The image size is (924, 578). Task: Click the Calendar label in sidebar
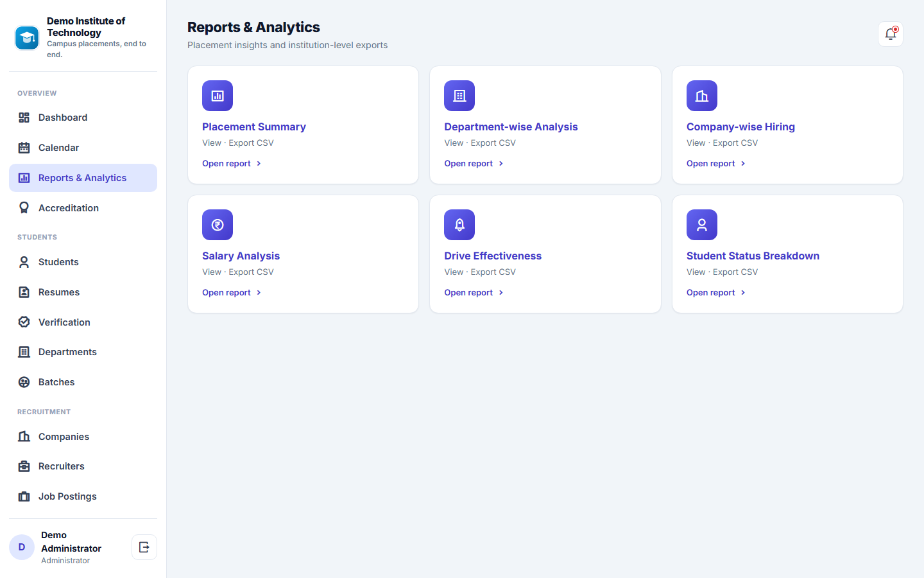point(58,148)
